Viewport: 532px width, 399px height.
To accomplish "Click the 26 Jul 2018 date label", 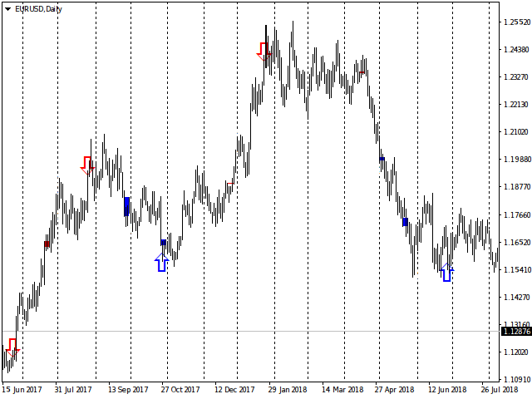I will [x=500, y=390].
